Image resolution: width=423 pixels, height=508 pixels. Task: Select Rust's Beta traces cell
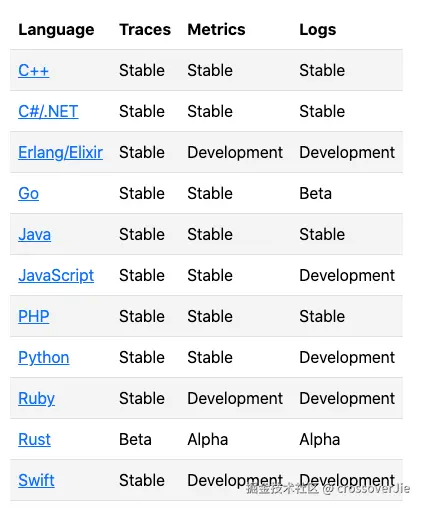[135, 439]
